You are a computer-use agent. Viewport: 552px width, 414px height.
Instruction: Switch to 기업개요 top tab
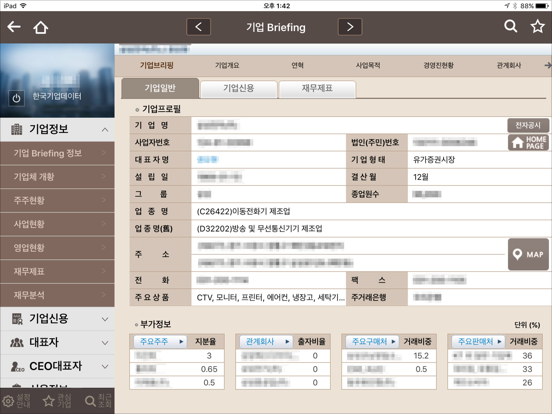227,65
